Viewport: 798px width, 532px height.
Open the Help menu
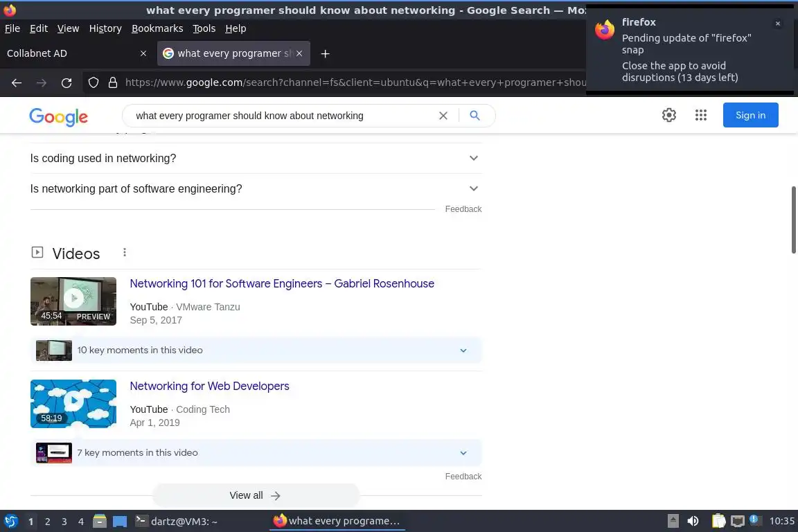tap(236, 28)
